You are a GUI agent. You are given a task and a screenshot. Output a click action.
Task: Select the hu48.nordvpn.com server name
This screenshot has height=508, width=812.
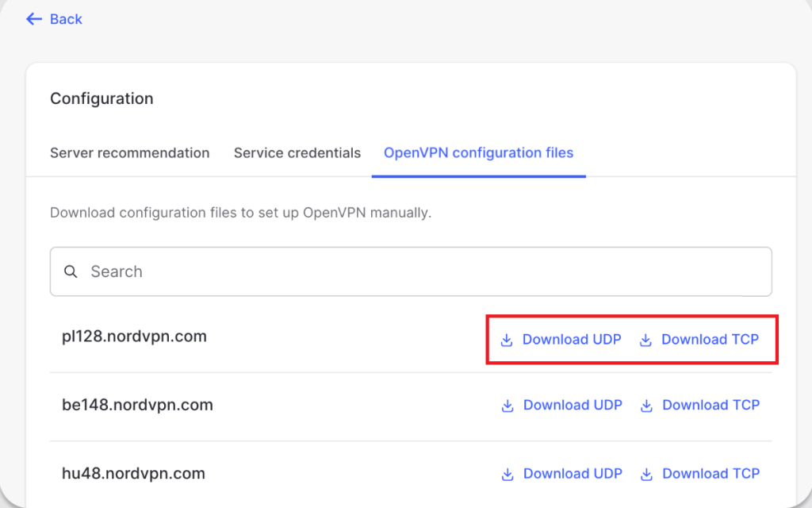[x=133, y=474]
